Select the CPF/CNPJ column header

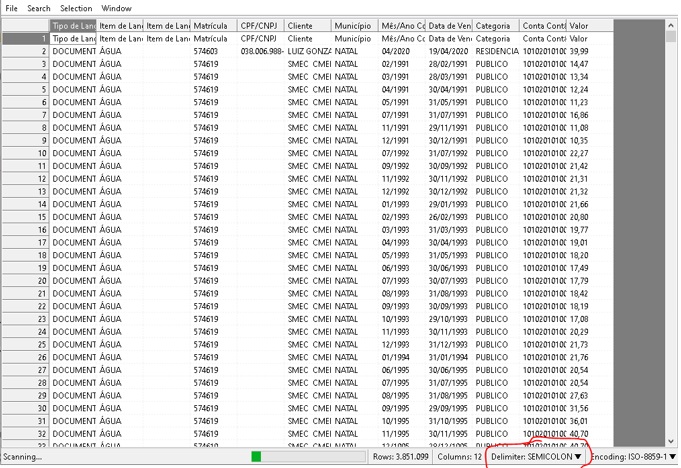coord(261,25)
